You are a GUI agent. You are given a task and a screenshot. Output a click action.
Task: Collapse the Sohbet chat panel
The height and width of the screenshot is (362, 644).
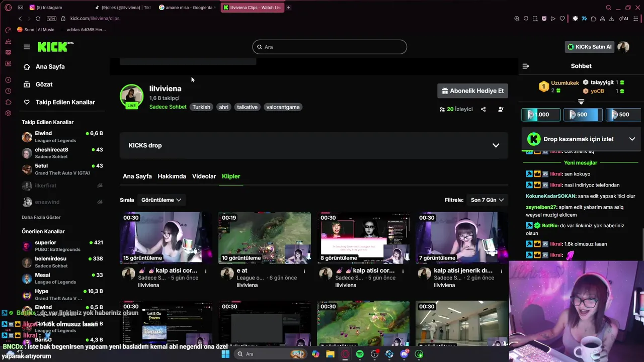(x=526, y=66)
